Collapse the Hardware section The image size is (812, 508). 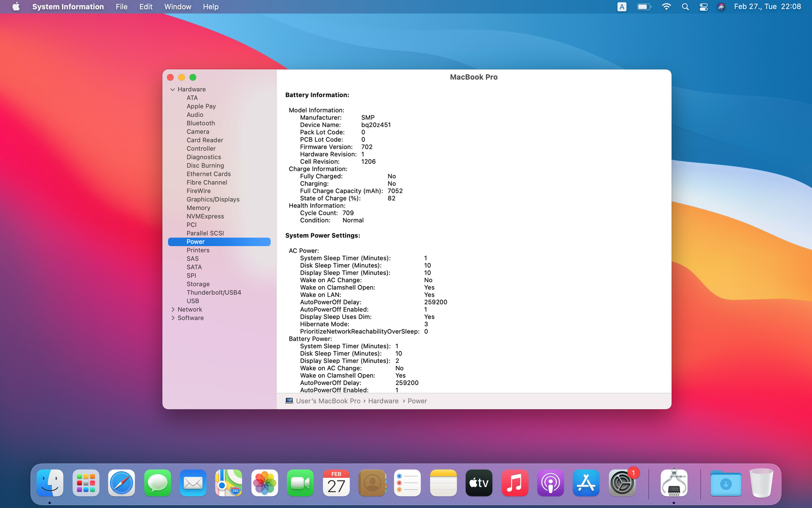(172, 90)
